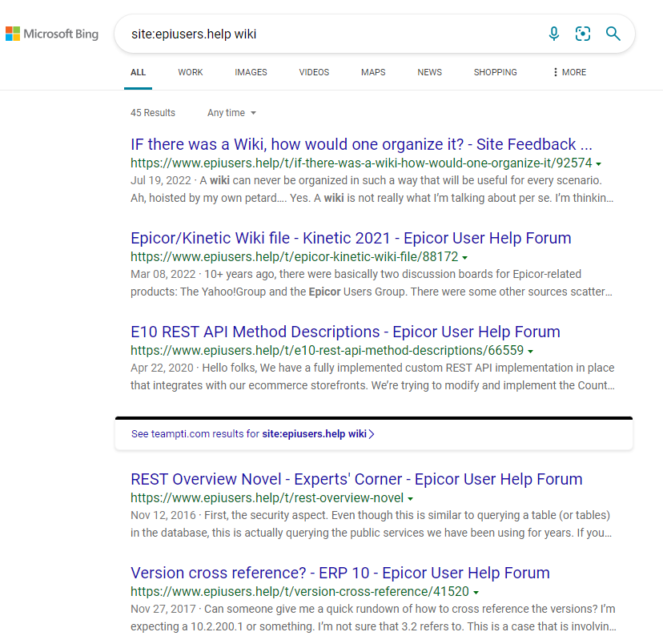Click the if-there-was-a-wiki URL link
663x644 pixels.
(361, 163)
